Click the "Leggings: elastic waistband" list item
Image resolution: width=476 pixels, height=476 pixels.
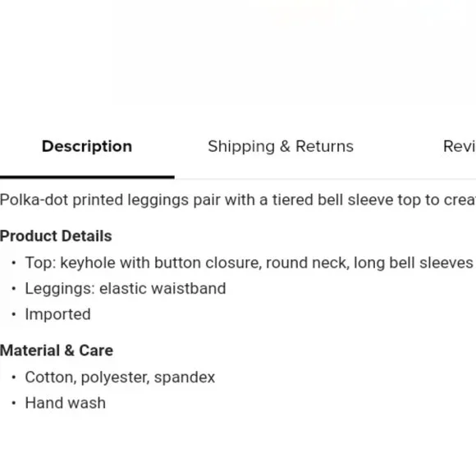click(126, 288)
